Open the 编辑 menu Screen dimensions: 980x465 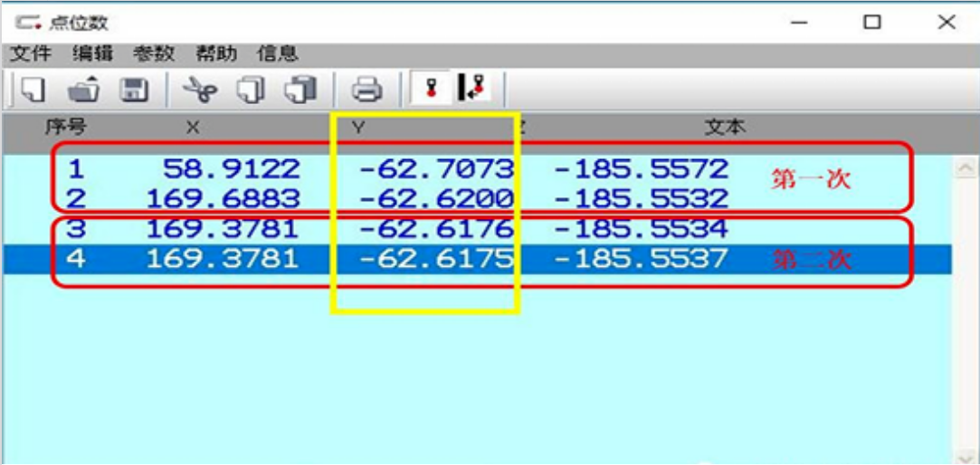click(92, 54)
